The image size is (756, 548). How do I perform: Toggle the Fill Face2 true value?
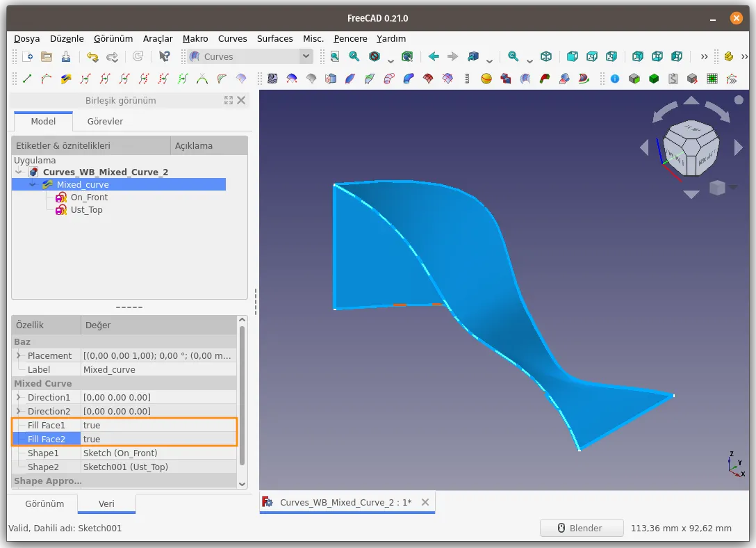(158, 439)
